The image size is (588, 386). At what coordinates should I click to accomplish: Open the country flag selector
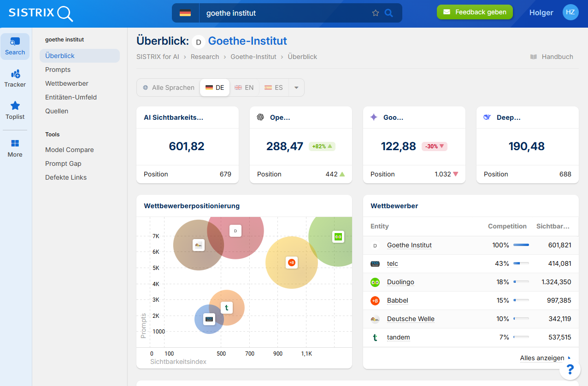(x=185, y=13)
